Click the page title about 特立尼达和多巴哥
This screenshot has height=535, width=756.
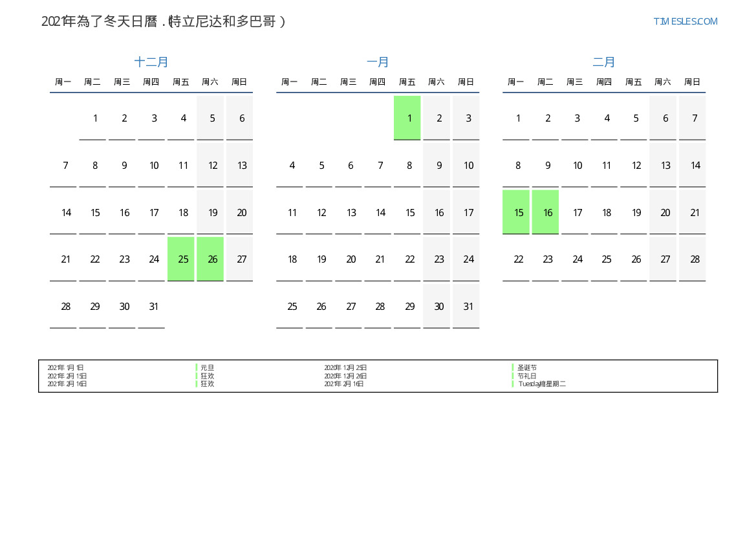tap(164, 21)
